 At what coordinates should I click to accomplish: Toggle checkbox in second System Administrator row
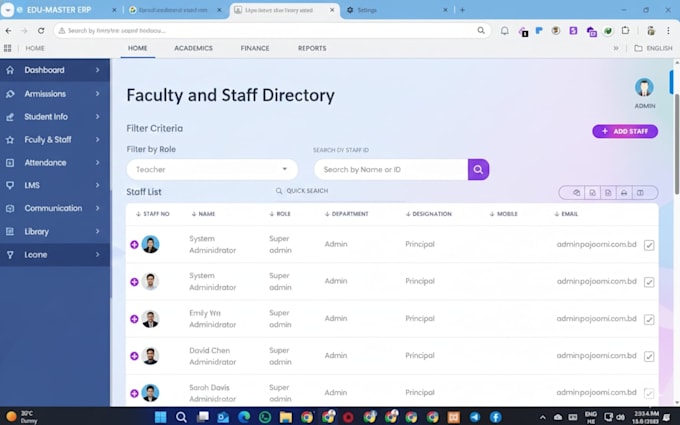649,282
